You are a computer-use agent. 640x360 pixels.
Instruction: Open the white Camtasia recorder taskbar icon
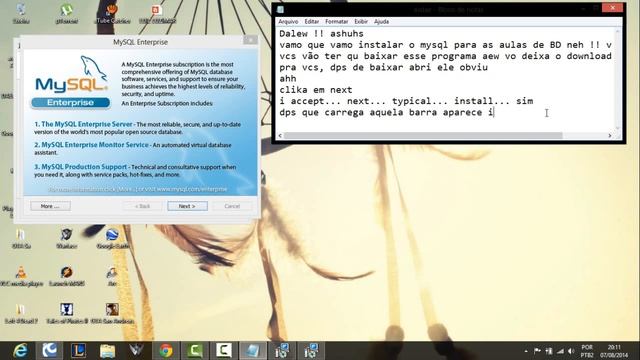[224, 351]
